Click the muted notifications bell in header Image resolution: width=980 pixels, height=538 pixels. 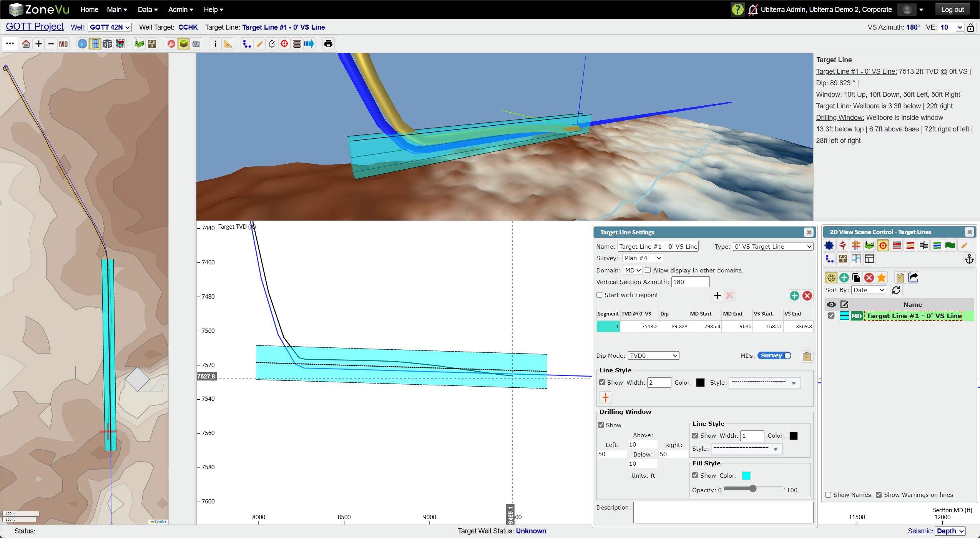coord(753,10)
